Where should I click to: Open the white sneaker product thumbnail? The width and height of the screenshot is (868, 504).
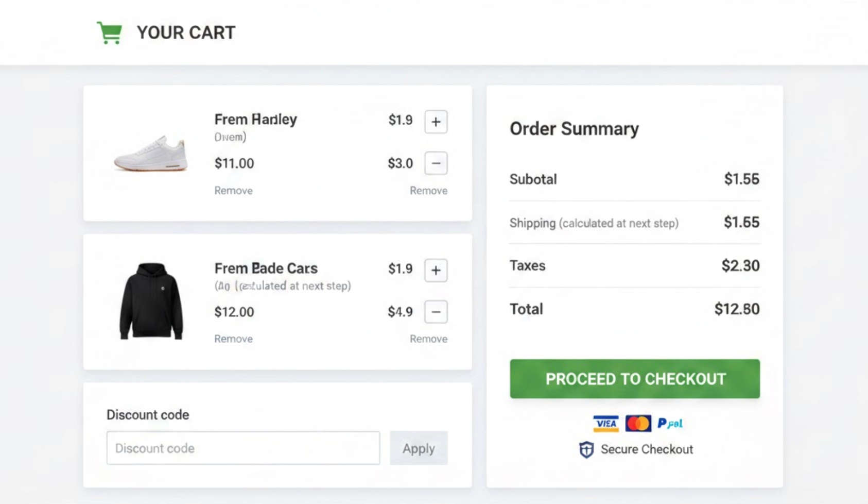click(x=150, y=154)
